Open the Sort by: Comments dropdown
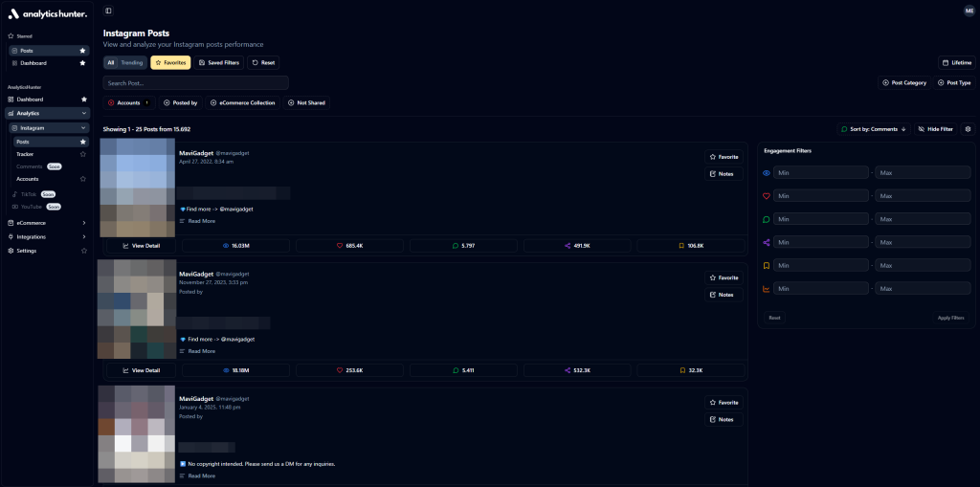Viewport: 980px width, 487px height. pos(874,129)
